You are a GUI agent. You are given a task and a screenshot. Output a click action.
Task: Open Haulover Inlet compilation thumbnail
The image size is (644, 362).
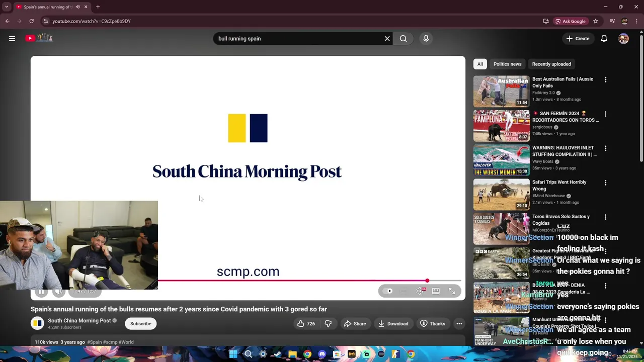tap(501, 160)
